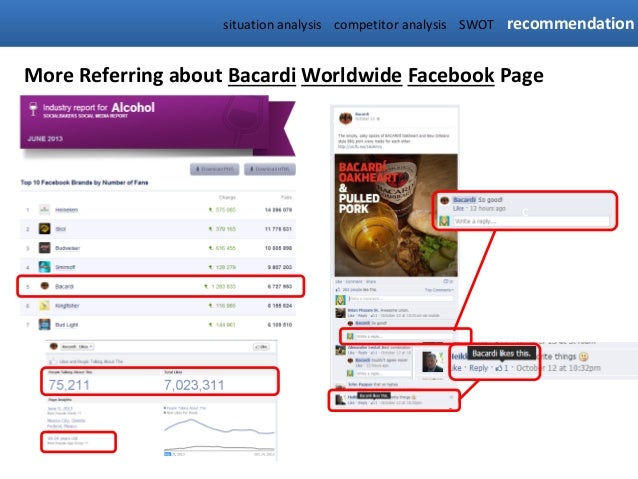638x479 pixels.
Task: Click the Download PNG button
Action: [x=214, y=169]
